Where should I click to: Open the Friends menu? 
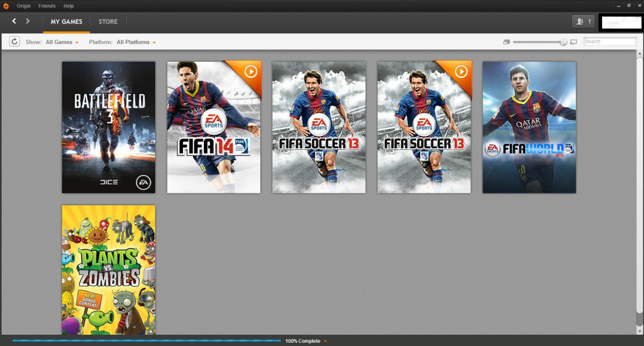coord(47,6)
